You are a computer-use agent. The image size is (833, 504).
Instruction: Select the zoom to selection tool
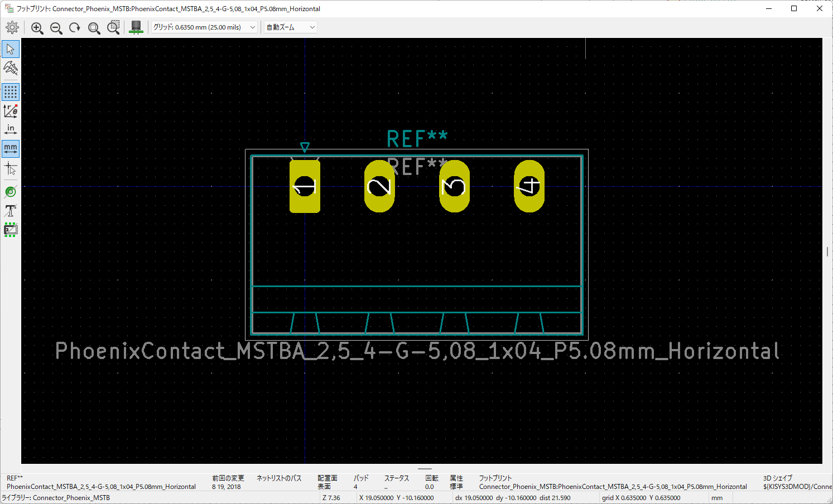113,27
